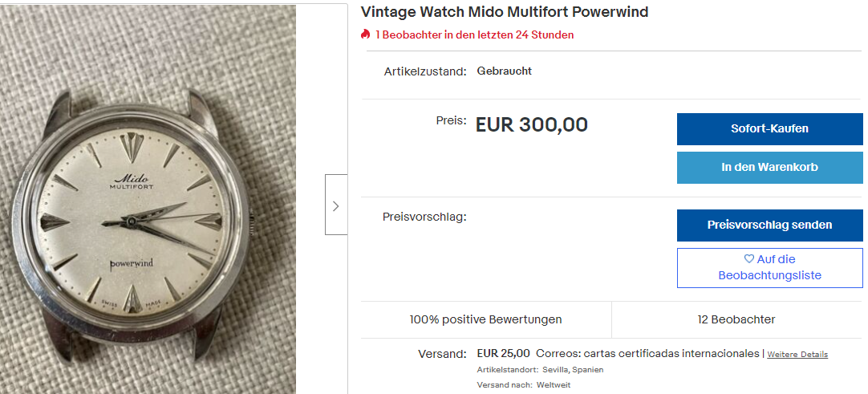Click the 12 Beobachter count
Screen dimensions: 868x394
tap(736, 319)
